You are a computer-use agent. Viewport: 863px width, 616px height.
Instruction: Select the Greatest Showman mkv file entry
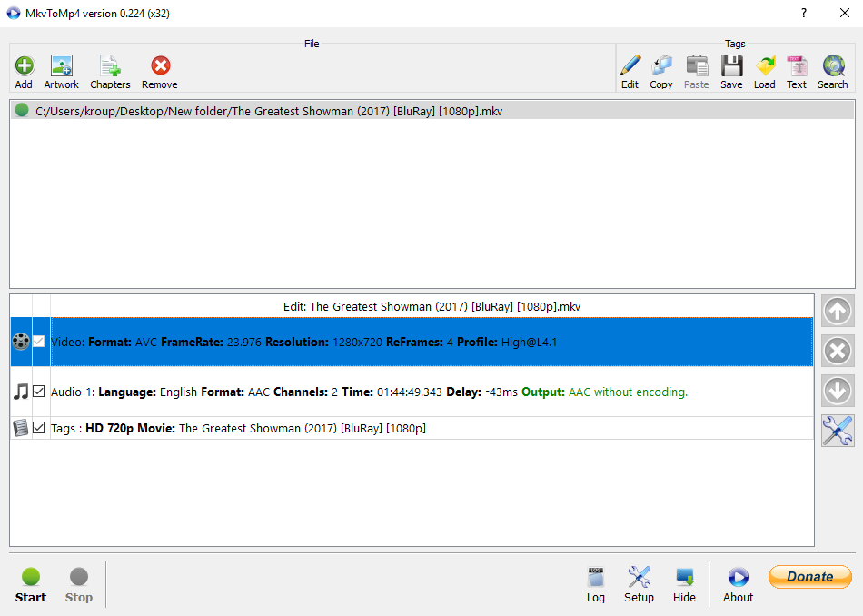click(x=432, y=111)
